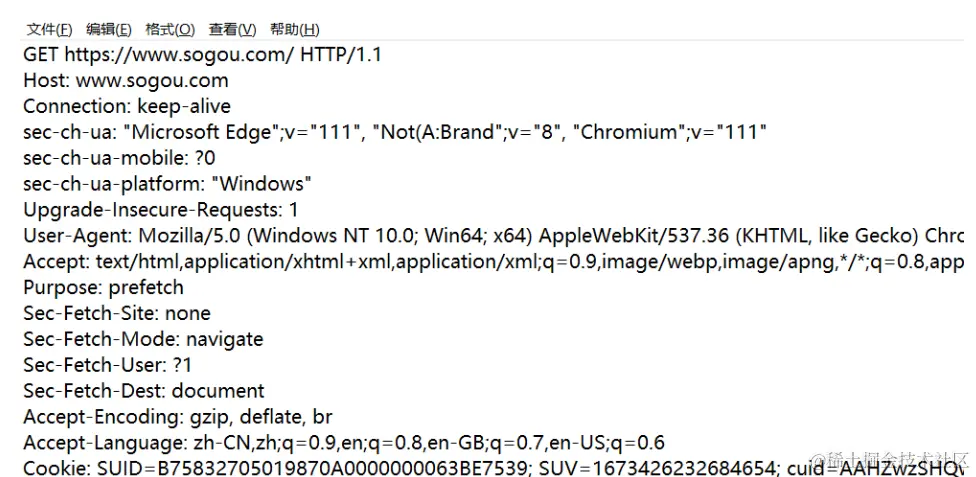Click the GET https://www.sogou.com/ request line
This screenshot has width=976, height=477.
202,55
